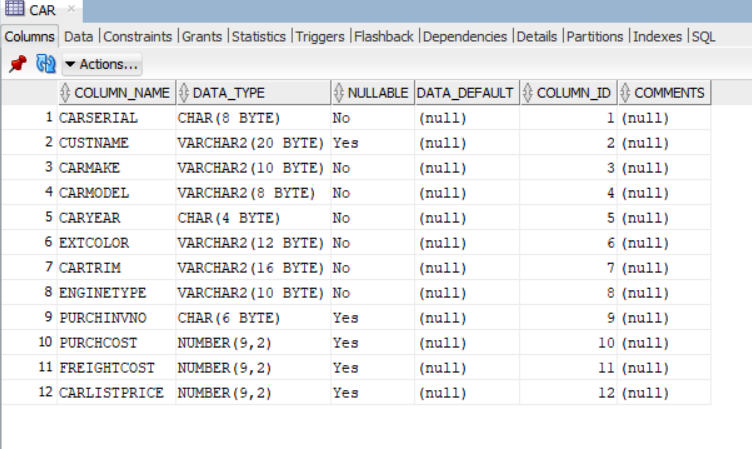Screen dimensions: 752x449
Task: Click the VARCHAR2(16 BYTE) data type cell
Action: (253, 268)
